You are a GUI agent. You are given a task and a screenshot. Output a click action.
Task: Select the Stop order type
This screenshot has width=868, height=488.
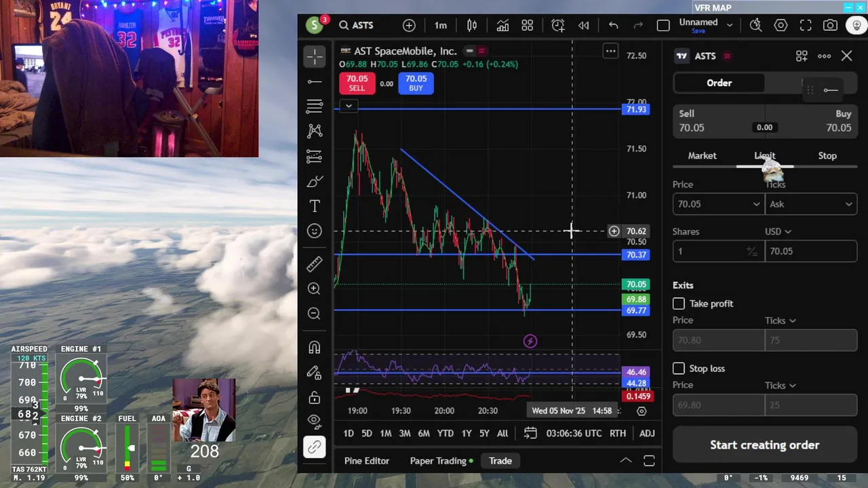827,156
